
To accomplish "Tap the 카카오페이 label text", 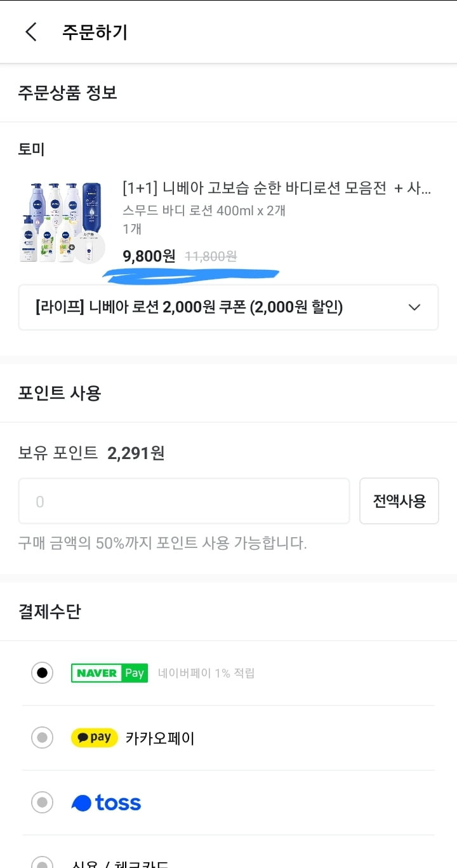I will pos(160,738).
